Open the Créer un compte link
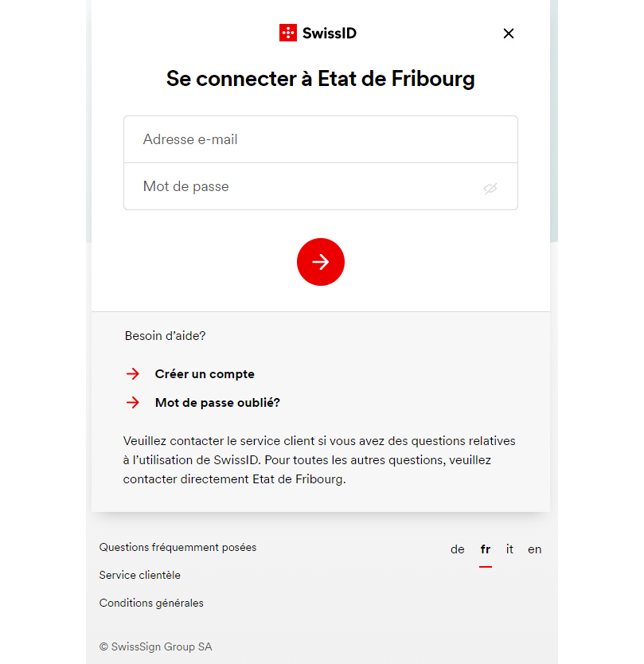 coord(205,374)
